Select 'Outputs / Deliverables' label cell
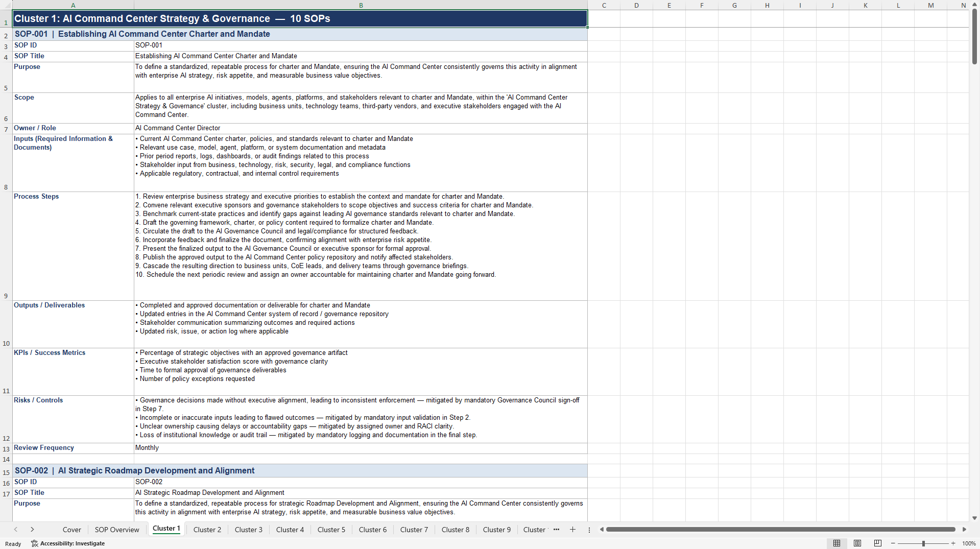980x549 pixels. click(x=73, y=324)
